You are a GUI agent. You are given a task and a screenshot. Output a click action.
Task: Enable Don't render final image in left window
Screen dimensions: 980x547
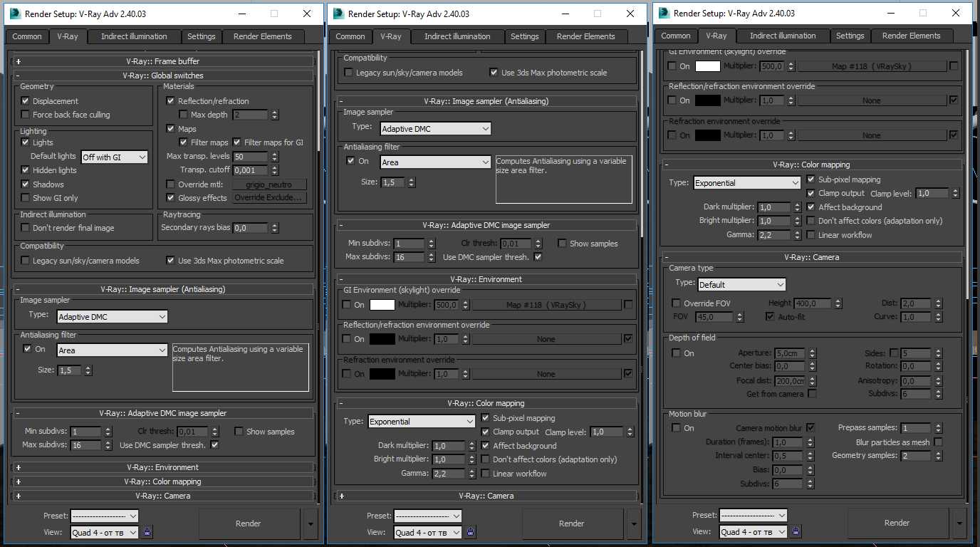26,228
